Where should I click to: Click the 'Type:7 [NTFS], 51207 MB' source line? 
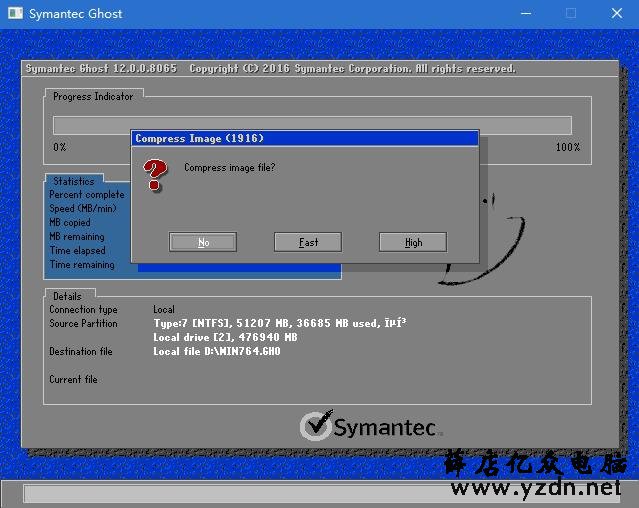(x=280, y=323)
